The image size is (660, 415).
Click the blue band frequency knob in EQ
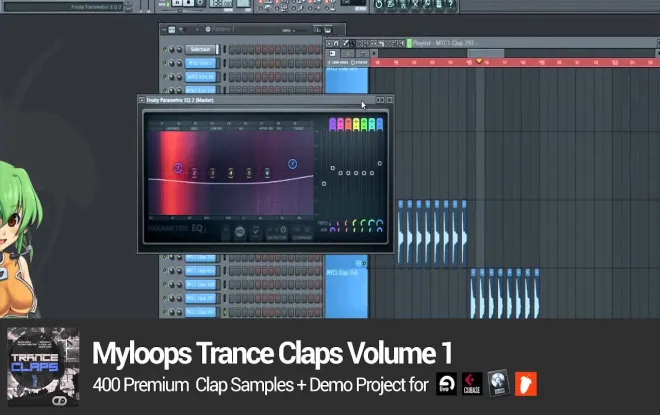380,222
